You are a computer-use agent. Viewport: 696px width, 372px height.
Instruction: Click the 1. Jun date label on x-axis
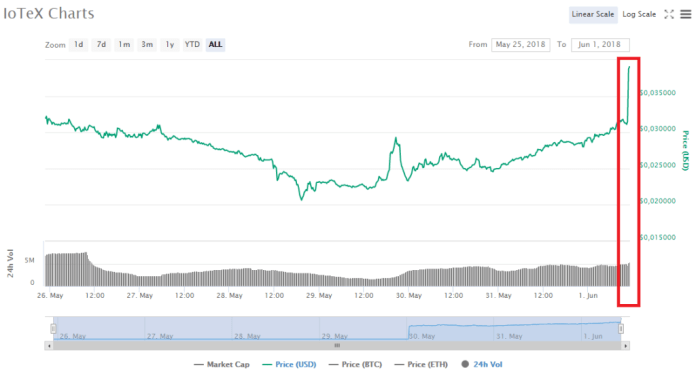(588, 295)
